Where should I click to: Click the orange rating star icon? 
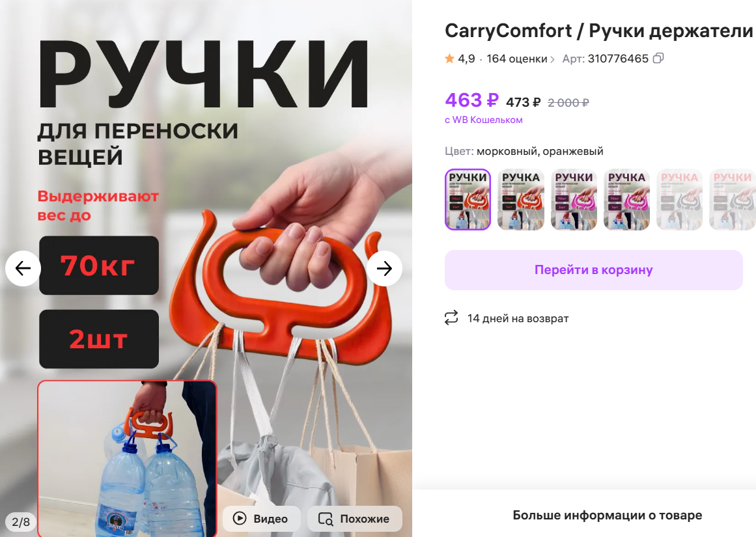click(449, 59)
